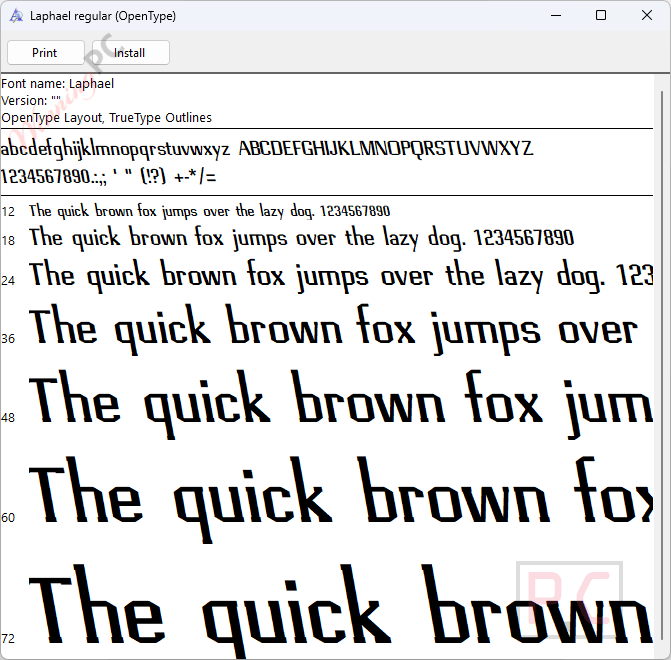Click the 72 point sample sentence
Viewport: 671px width, 660px height.
point(341,611)
